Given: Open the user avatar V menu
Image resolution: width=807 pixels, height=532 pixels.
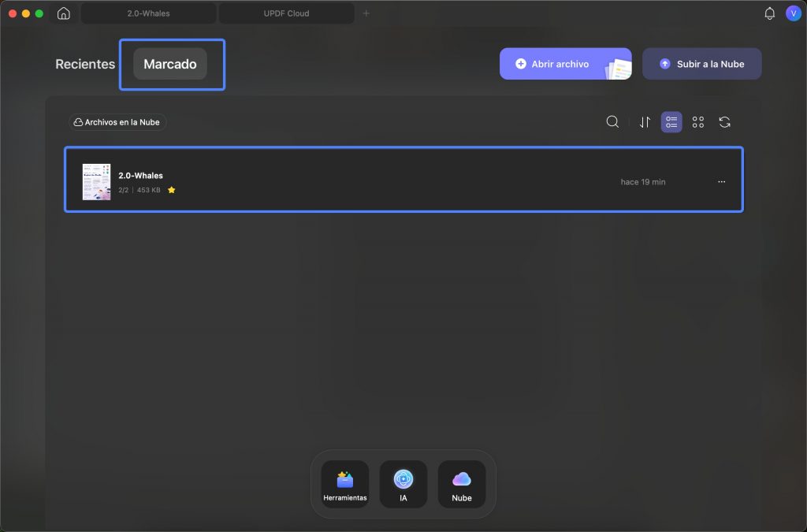Looking at the screenshot, I should (x=793, y=13).
